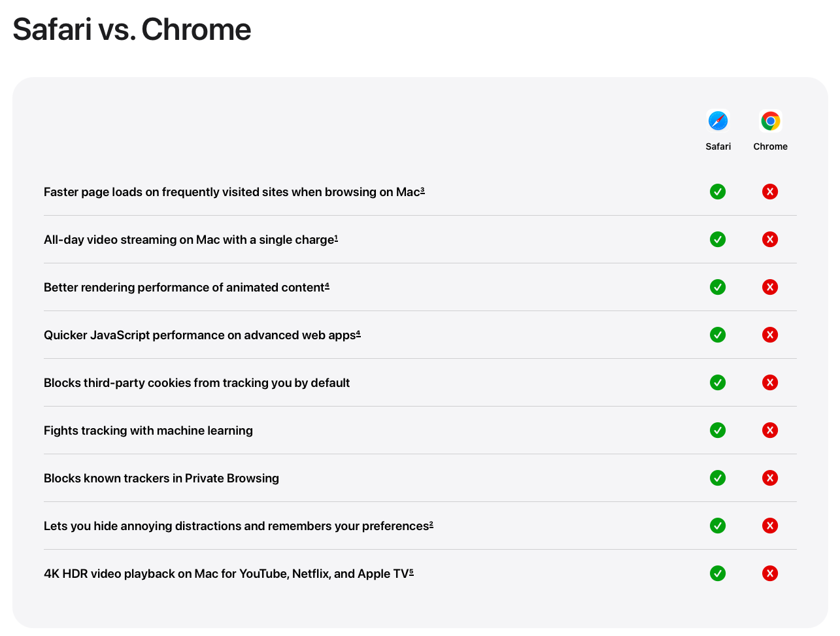Click Chrome X for faster page loads
The height and width of the screenshot is (636, 840).
pos(770,192)
